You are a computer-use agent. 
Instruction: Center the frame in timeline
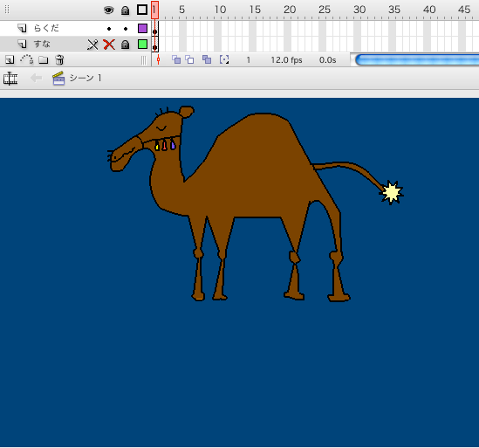point(158,59)
